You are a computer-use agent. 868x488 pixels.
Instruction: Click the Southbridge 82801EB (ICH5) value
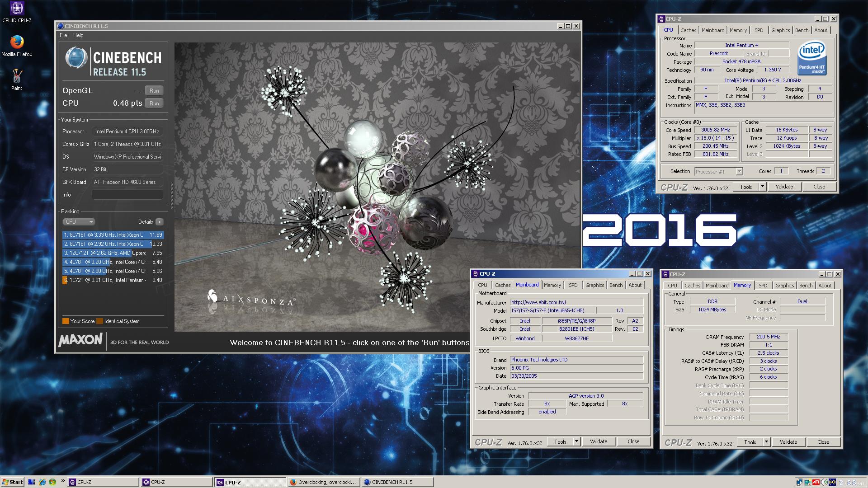(576, 329)
